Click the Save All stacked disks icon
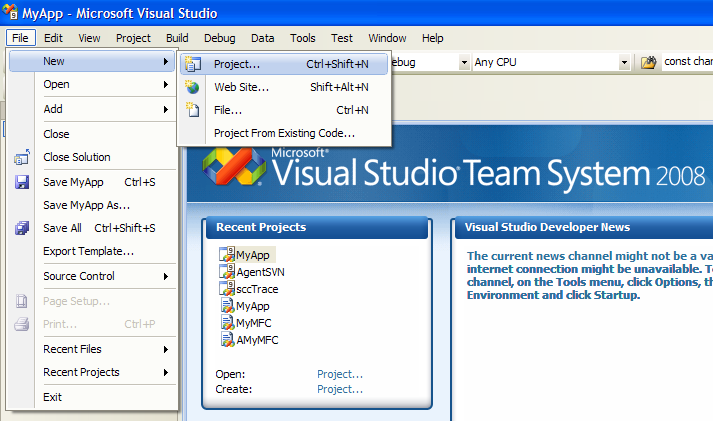The image size is (713, 421). coord(22,228)
